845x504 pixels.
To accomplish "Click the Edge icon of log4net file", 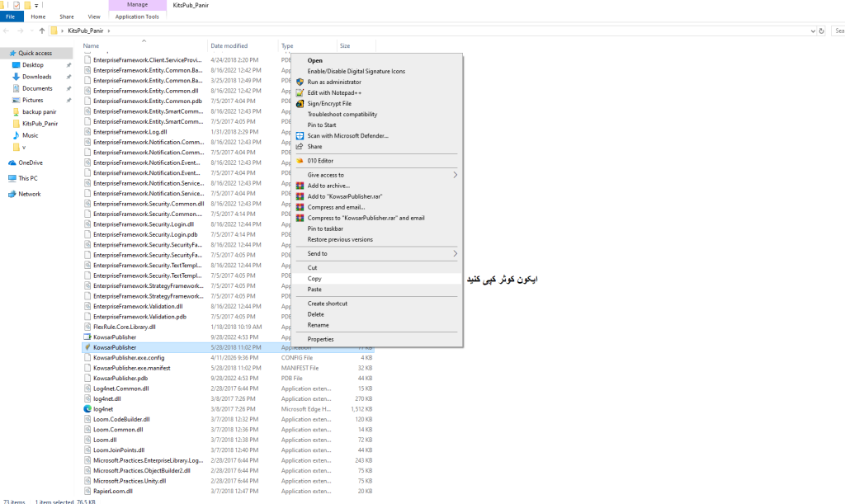I will (87, 408).
